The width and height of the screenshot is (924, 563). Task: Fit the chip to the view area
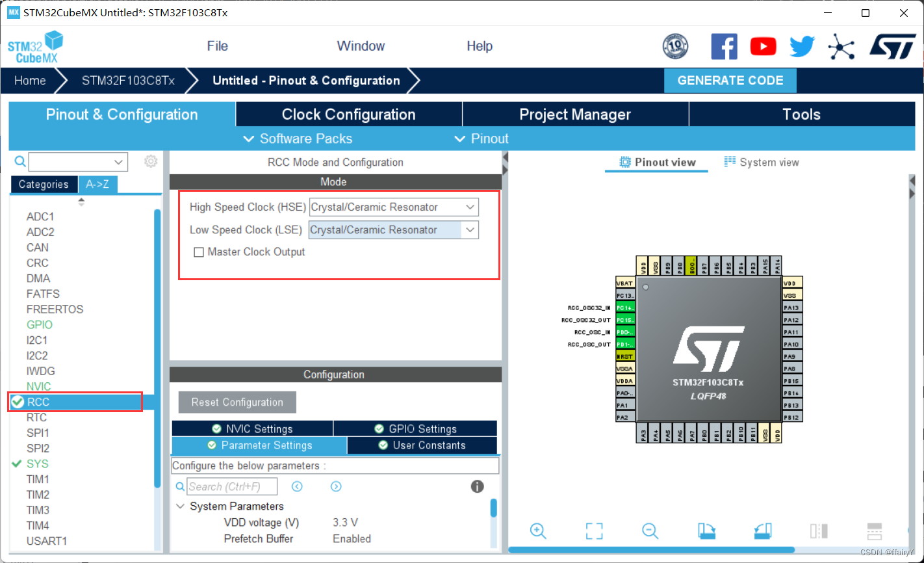[594, 530]
